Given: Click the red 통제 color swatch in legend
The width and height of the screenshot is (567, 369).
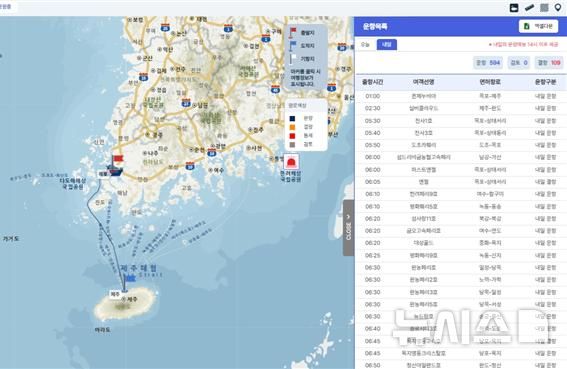Looking at the screenshot, I should click(x=292, y=136).
